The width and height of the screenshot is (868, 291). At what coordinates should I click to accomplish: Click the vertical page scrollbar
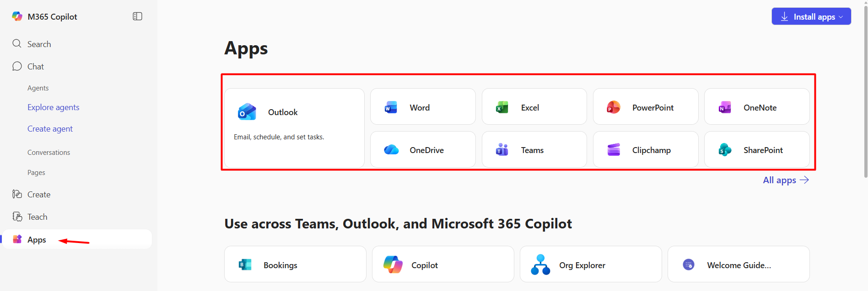point(865,91)
